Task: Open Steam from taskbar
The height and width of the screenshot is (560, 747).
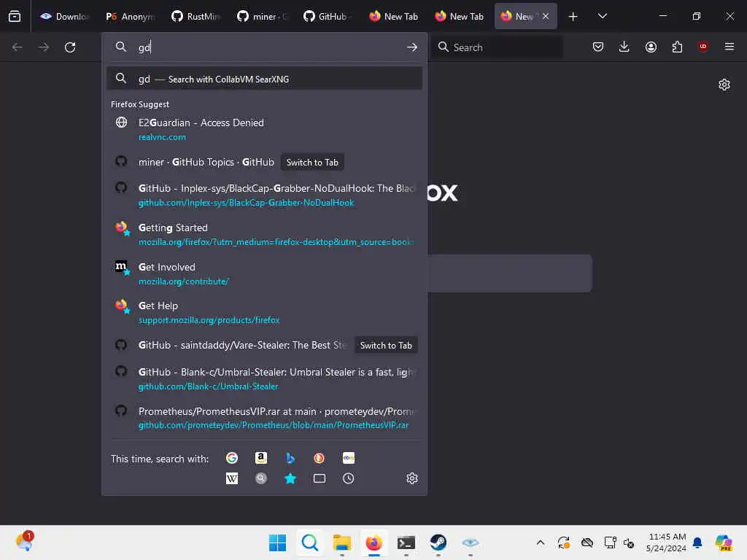Action: click(438, 542)
